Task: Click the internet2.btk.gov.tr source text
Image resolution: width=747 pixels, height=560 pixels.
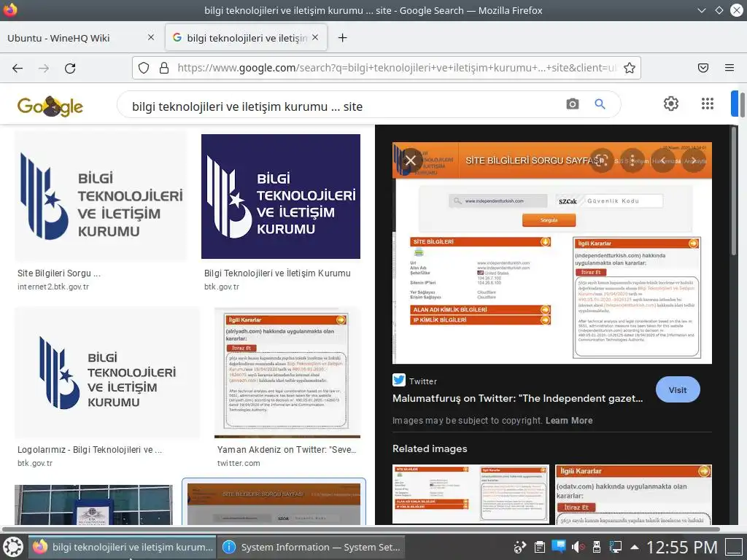Action: 53,287
